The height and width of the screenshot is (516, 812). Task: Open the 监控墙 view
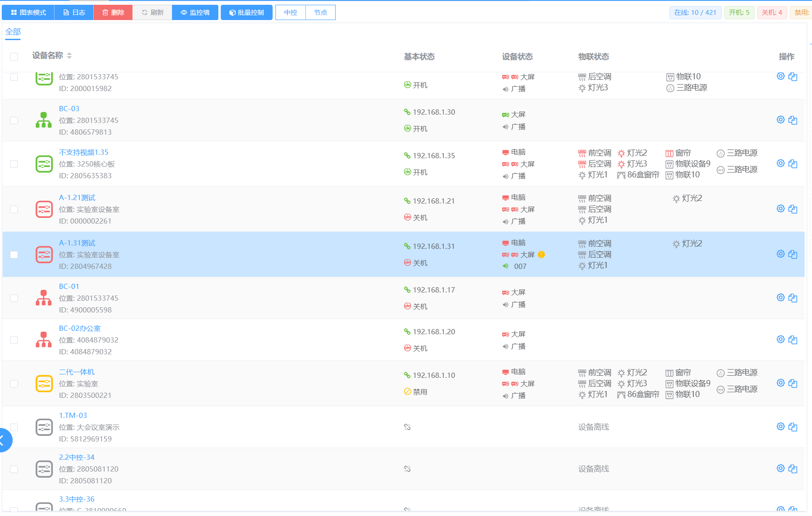point(195,13)
